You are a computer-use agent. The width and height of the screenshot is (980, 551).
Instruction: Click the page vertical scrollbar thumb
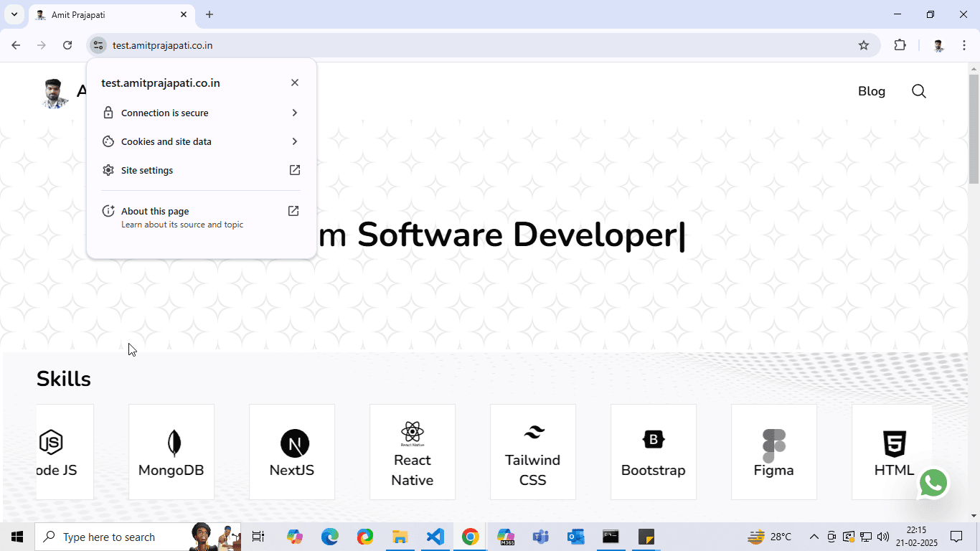click(974, 129)
